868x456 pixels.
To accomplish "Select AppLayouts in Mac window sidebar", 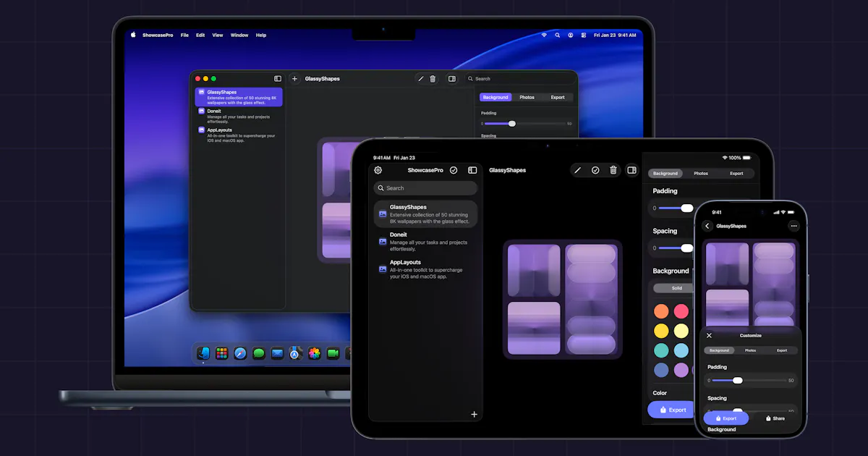I will point(239,133).
